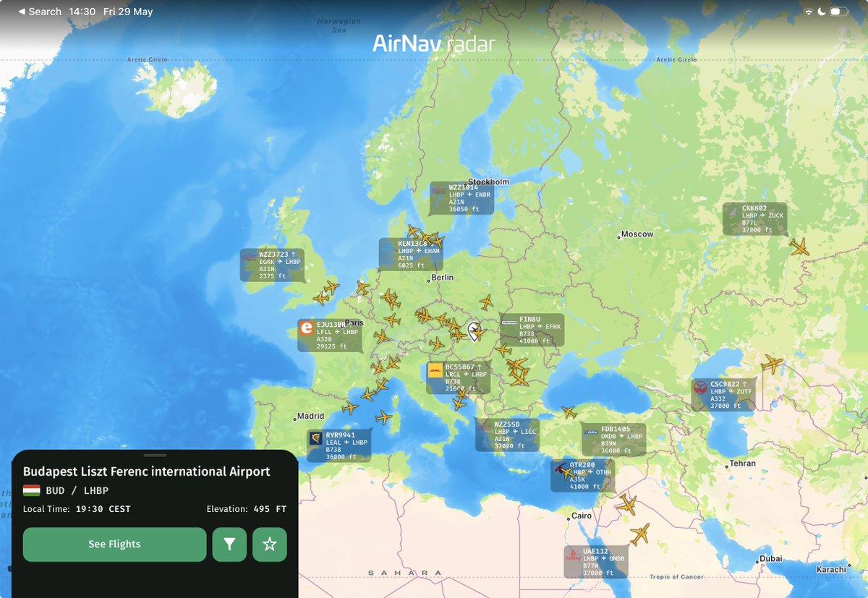Tap Dubai city label

[771, 559]
